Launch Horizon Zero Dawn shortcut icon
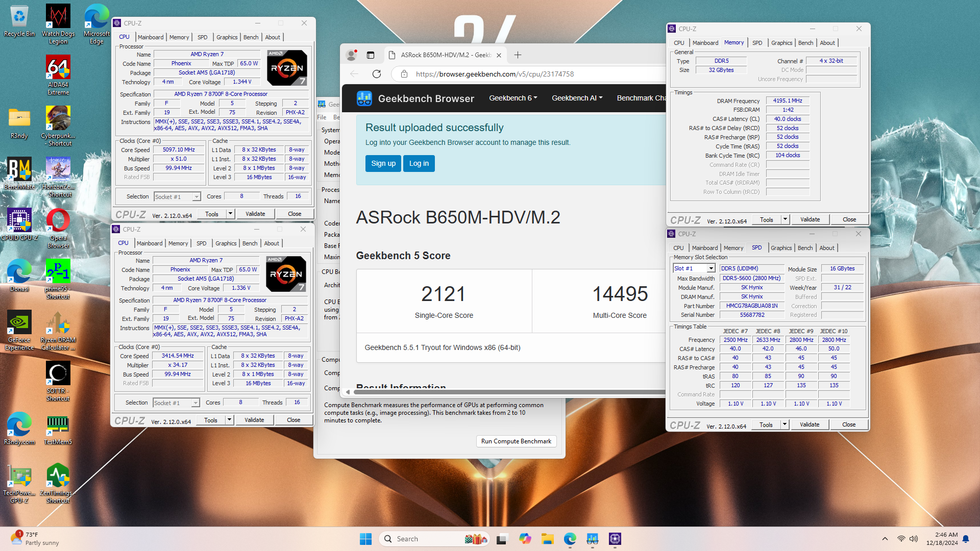The width and height of the screenshot is (980, 551). coord(58,178)
